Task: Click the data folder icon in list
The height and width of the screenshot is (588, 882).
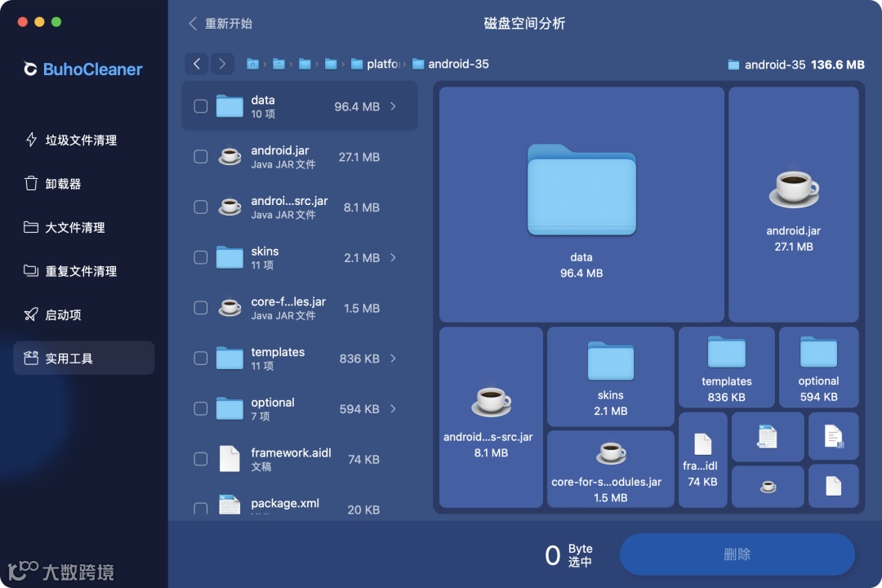Action: [229, 106]
